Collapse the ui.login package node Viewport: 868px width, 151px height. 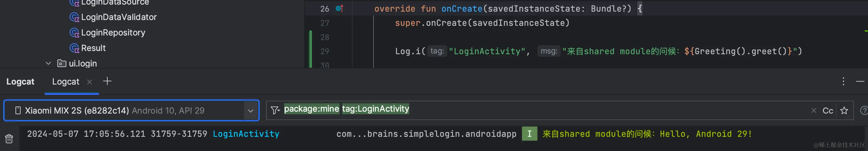[x=48, y=63]
